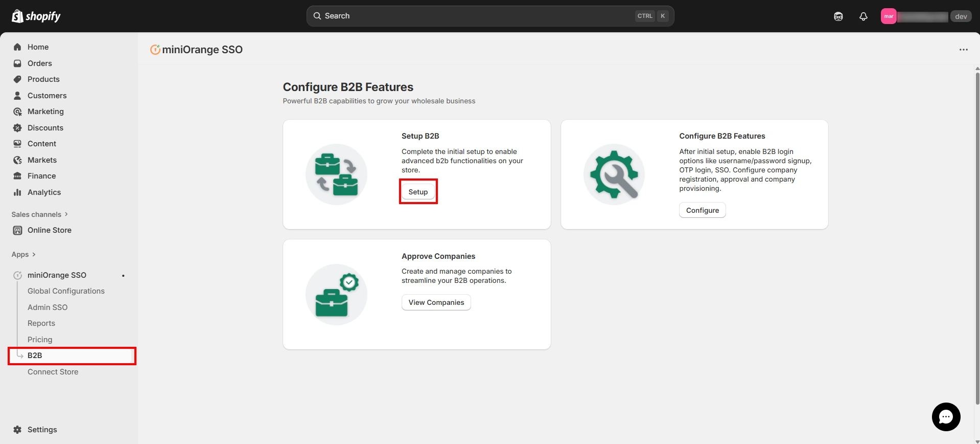Click the page's vertical scrollbar
Screen dimensions: 980x444
pos(977,235)
